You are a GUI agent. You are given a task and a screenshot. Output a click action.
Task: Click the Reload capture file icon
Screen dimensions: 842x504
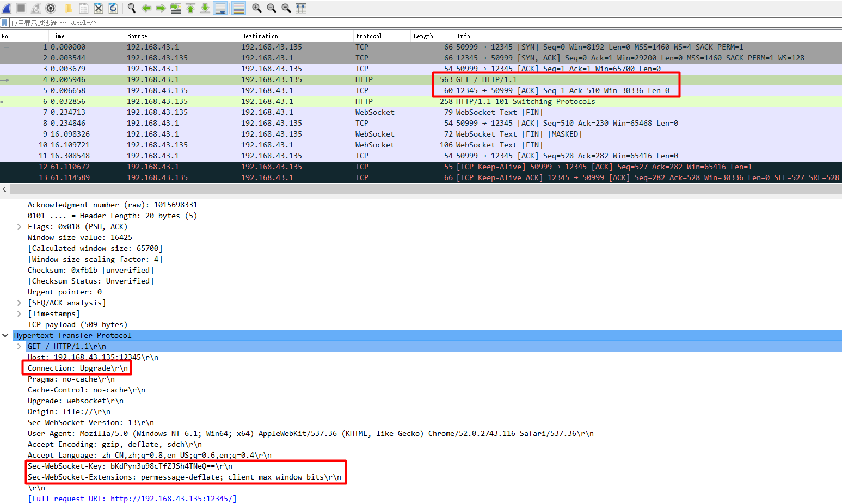click(x=114, y=8)
